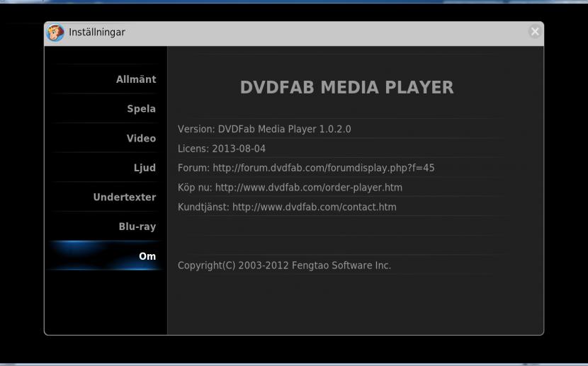This screenshot has width=588, height=366.
Task: Open the Kundtjänst contact.htm link
Action: point(315,207)
